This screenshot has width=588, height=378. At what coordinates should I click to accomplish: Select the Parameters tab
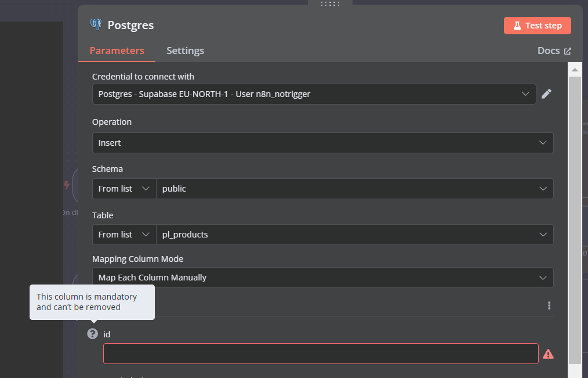click(117, 51)
